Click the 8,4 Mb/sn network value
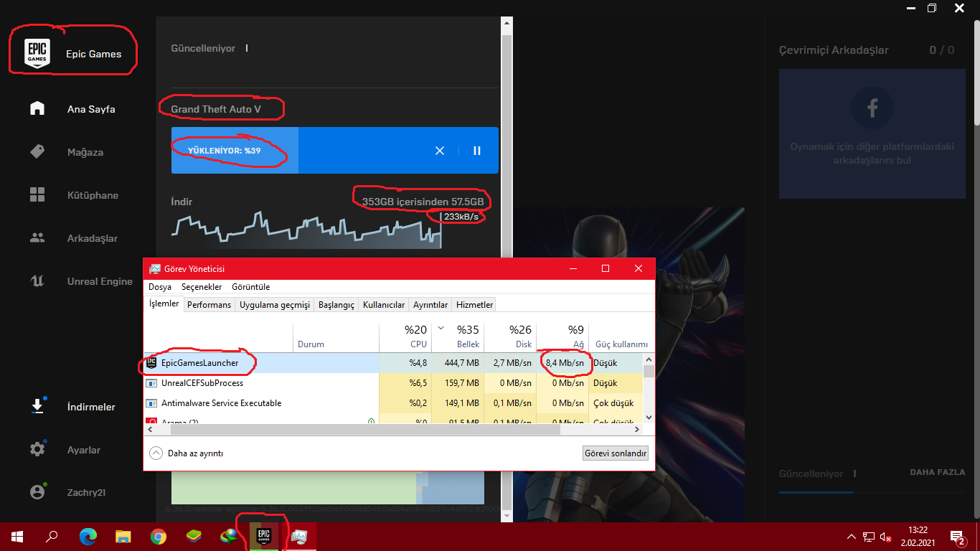The image size is (980, 551). [565, 363]
